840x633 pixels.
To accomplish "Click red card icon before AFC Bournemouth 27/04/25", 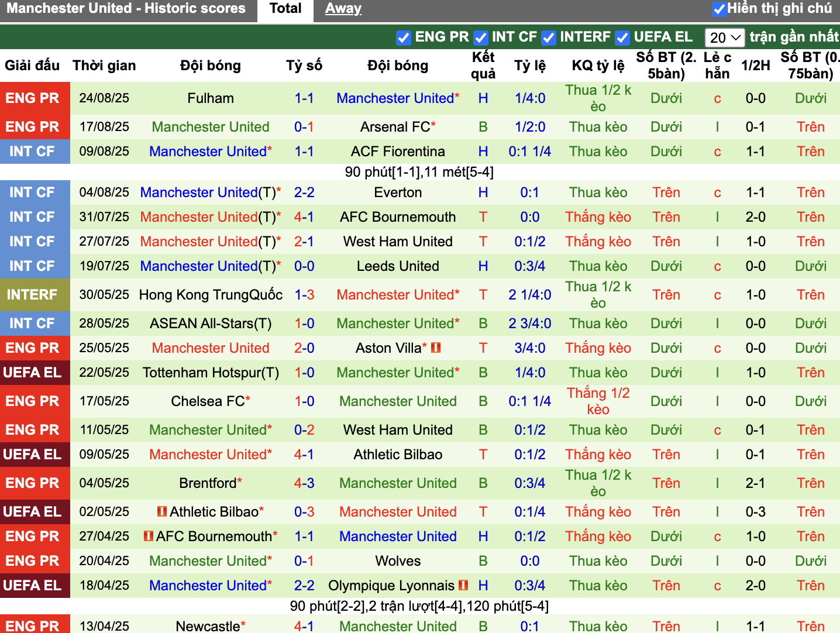I will [149, 536].
